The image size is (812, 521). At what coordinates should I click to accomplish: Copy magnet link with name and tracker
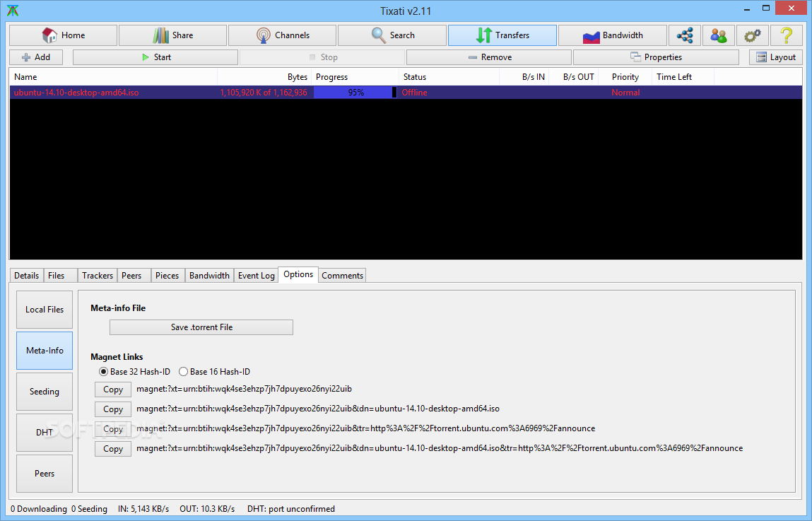[x=113, y=448]
